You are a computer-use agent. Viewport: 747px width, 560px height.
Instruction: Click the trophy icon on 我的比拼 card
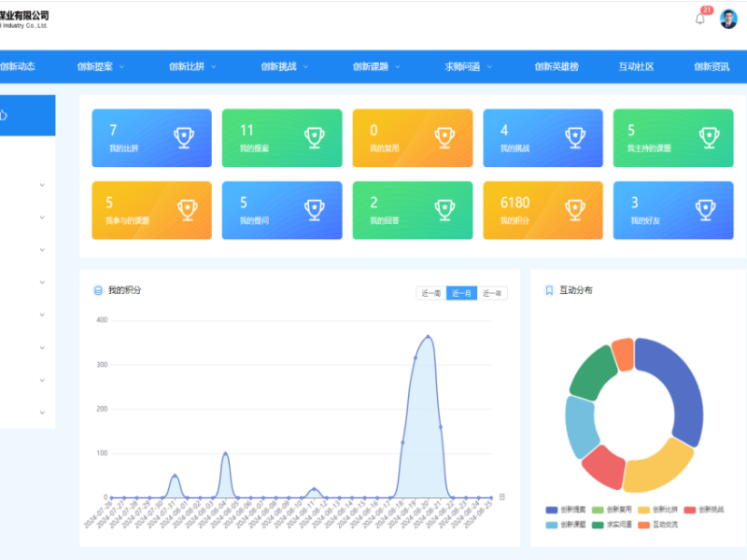coord(184,138)
